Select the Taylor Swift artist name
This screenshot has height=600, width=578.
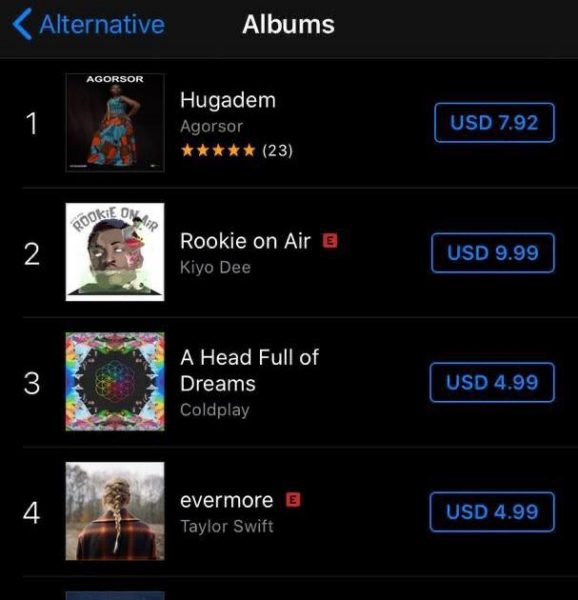tap(227, 526)
